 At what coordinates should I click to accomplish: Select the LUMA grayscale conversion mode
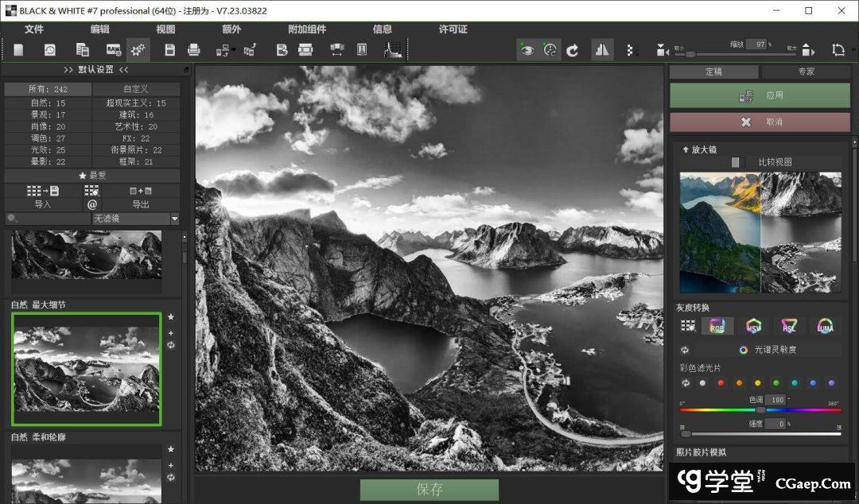coord(825,326)
